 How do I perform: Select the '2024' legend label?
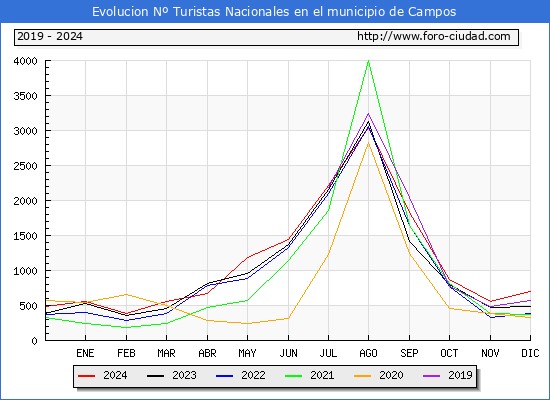[115, 375]
